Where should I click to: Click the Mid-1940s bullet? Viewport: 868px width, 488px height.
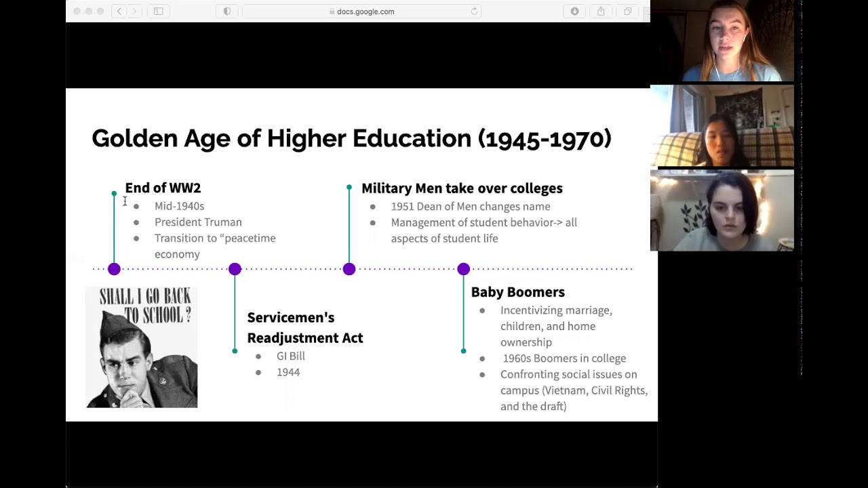coord(179,206)
